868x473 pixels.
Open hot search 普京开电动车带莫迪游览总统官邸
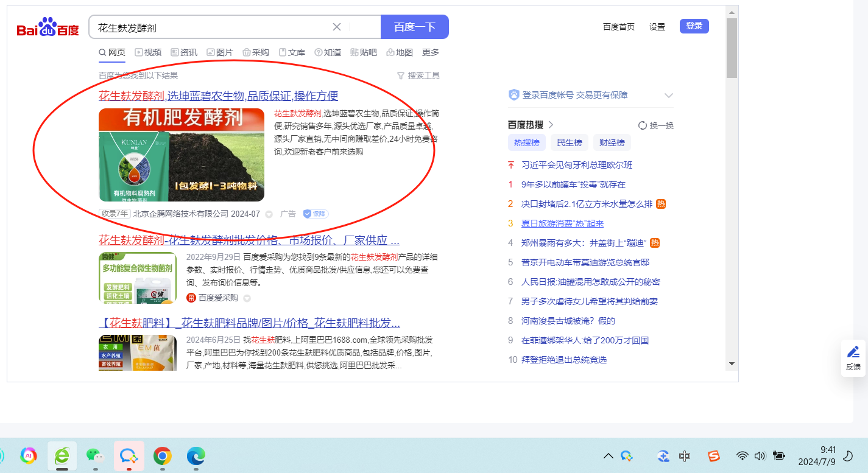point(585,262)
